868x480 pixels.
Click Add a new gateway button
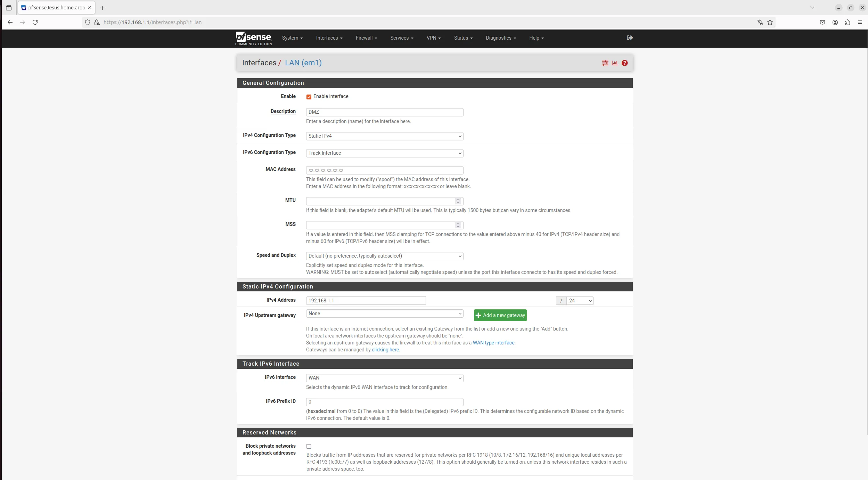coord(500,315)
